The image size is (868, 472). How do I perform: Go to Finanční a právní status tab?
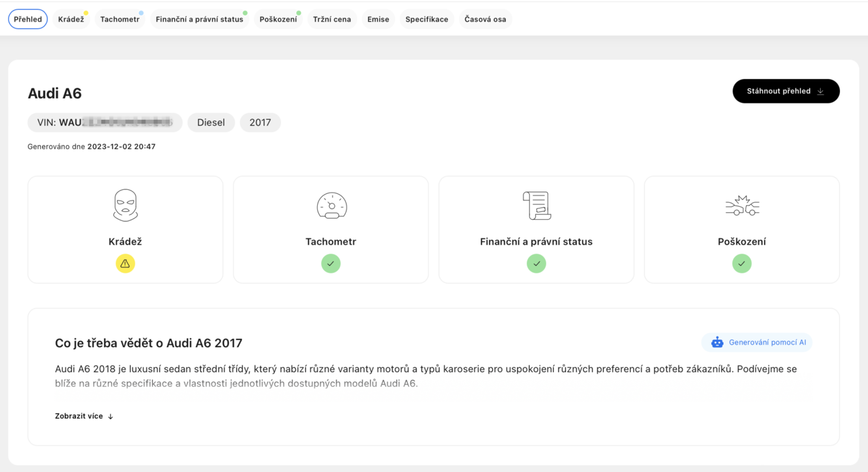tap(199, 19)
